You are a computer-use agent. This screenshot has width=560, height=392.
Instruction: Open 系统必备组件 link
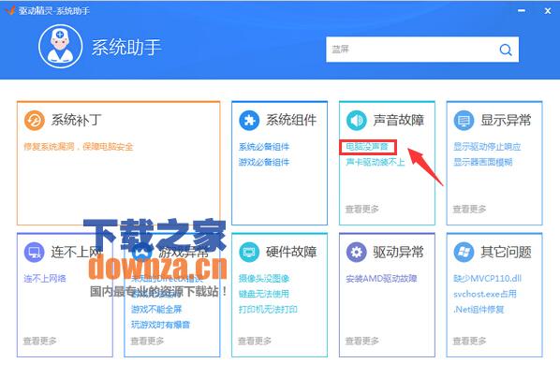(264, 147)
